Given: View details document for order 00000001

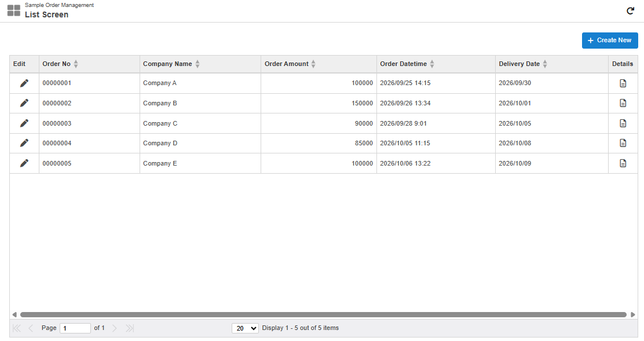Looking at the screenshot, I should coord(623,83).
